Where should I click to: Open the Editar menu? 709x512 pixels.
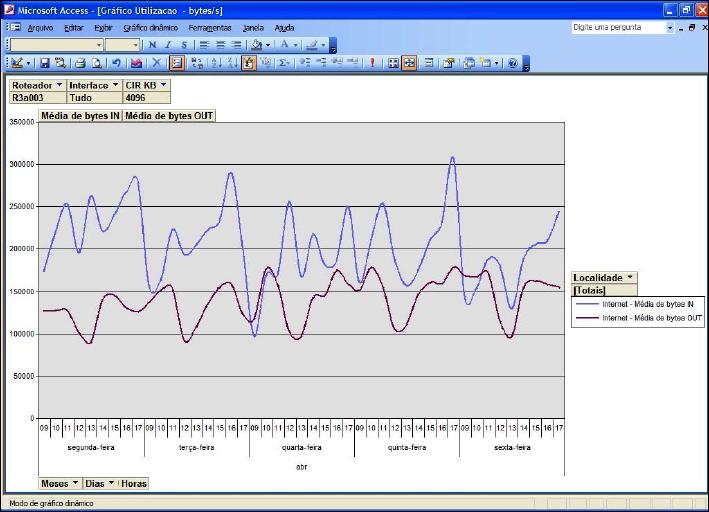pyautogui.click(x=74, y=28)
